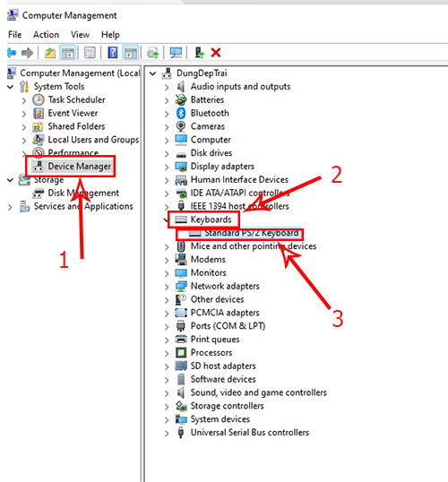
Task: Select IDE ATA/ATAPI controllers entry
Action: pyautogui.click(x=240, y=193)
